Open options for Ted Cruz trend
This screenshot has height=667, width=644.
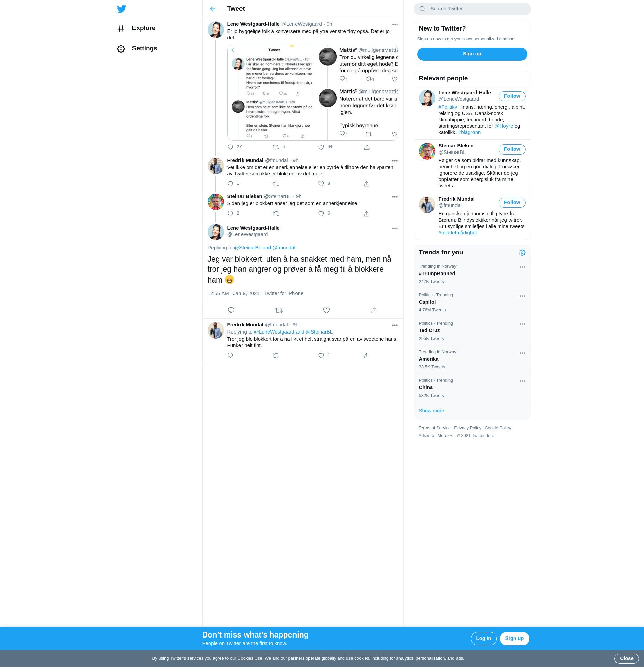click(x=523, y=325)
